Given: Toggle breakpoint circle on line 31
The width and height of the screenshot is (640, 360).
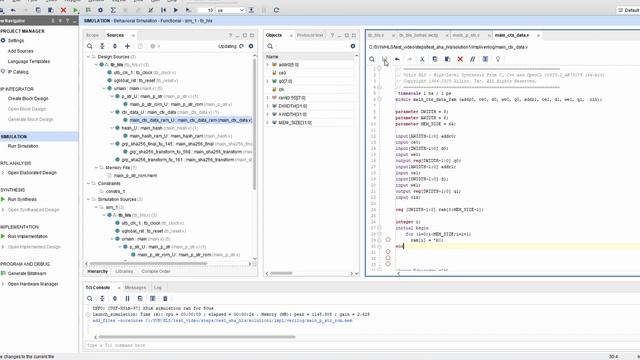Looking at the screenshot, I should [x=388, y=252].
